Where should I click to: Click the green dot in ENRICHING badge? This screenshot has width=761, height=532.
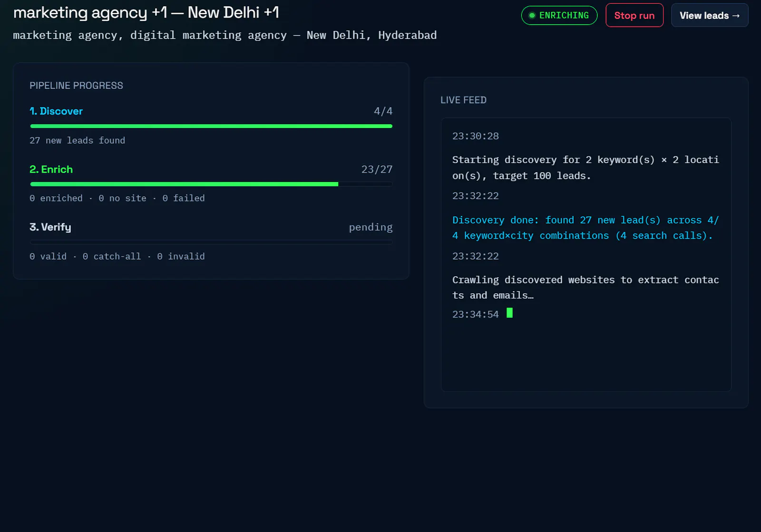(532, 15)
